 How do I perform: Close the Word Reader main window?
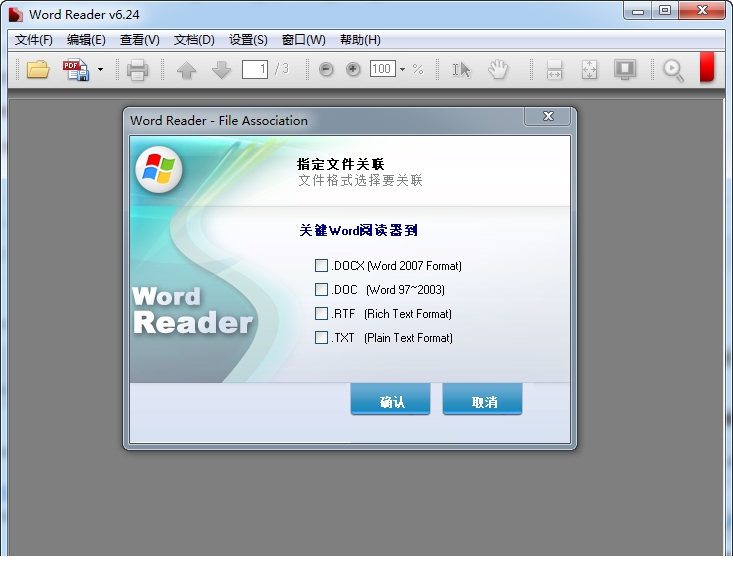coord(702,11)
